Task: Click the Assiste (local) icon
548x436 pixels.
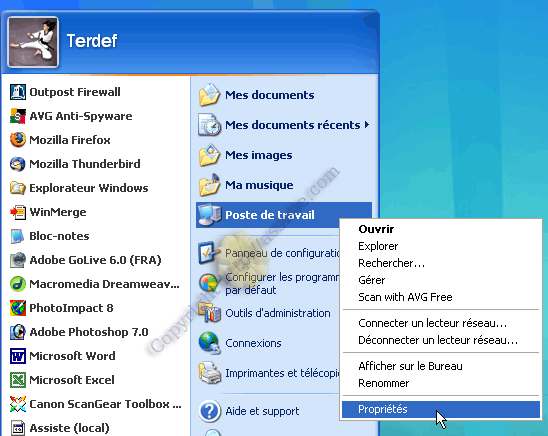Action: pyautogui.click(x=17, y=428)
